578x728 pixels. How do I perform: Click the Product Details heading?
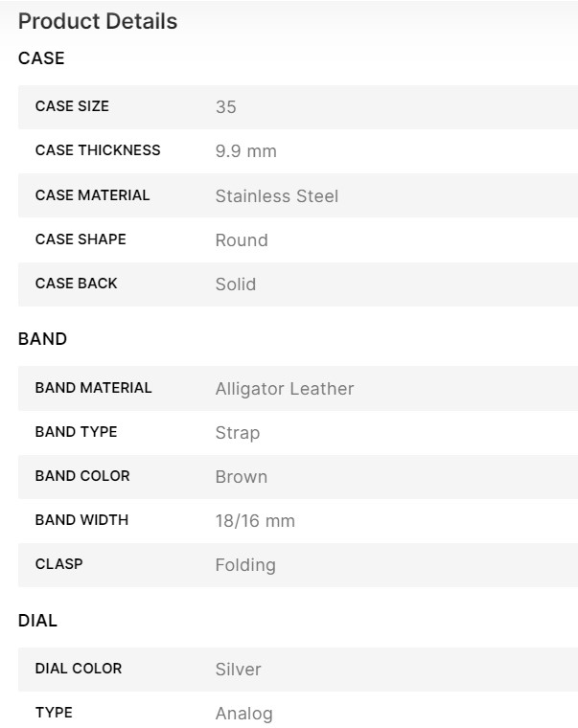tap(98, 21)
